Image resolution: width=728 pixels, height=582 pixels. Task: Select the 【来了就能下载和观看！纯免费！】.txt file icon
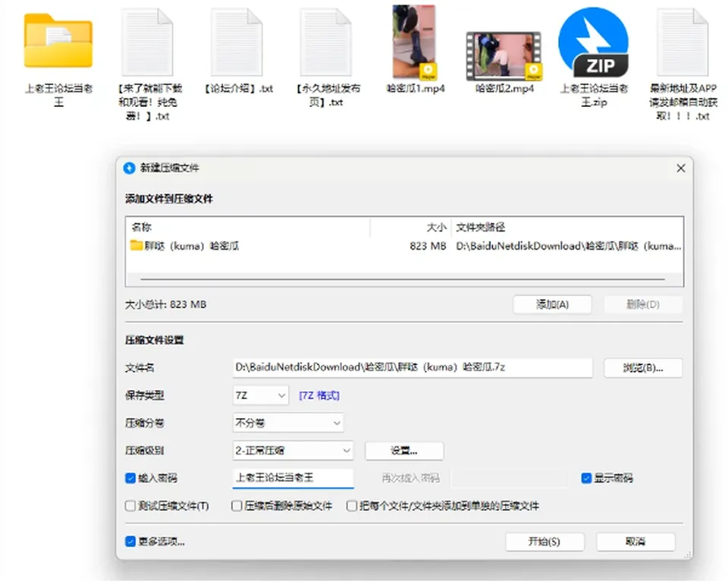click(x=148, y=42)
